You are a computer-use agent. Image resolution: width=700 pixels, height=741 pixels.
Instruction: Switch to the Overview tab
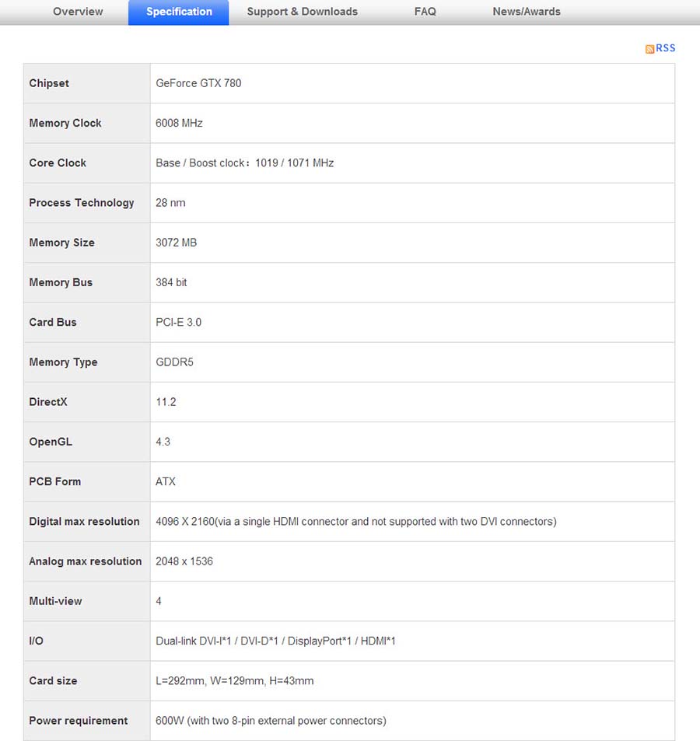click(78, 12)
